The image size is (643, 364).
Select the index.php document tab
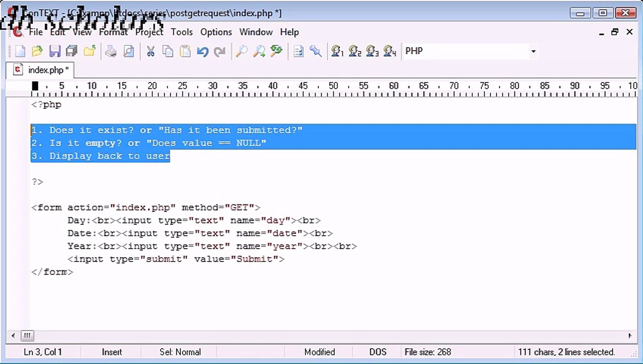(x=40, y=70)
